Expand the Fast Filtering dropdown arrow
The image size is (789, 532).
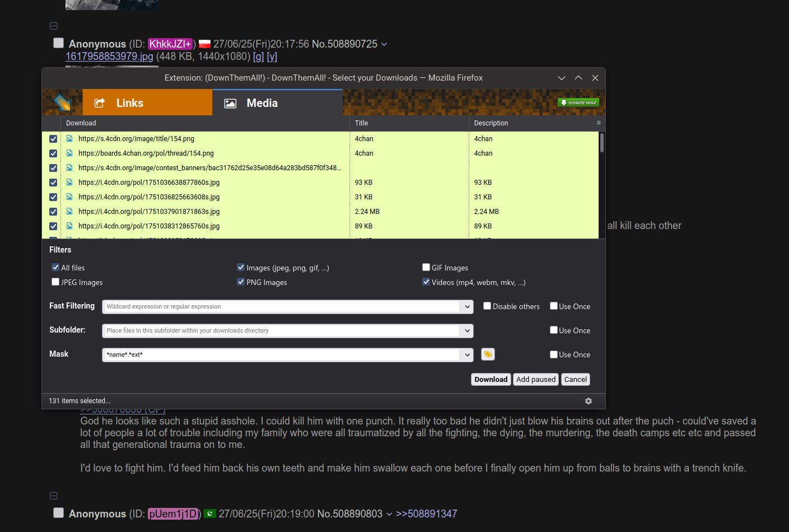(467, 306)
